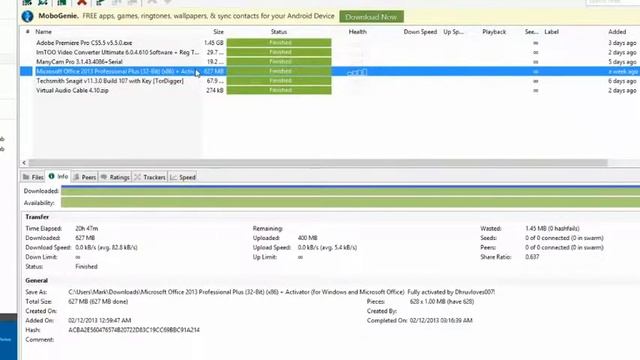Open the Peers tab
640x360 pixels.
coord(85,177)
